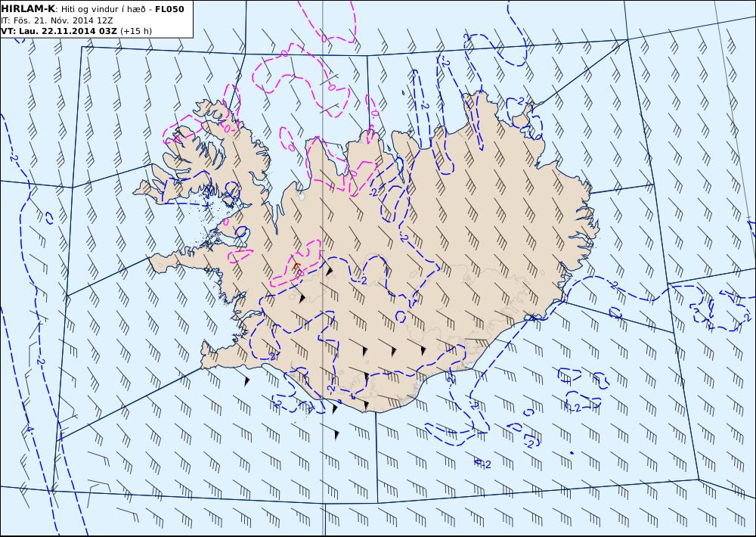Click the 'VT: Lau. 22.11.2014 03Z' valid time

pos(59,31)
